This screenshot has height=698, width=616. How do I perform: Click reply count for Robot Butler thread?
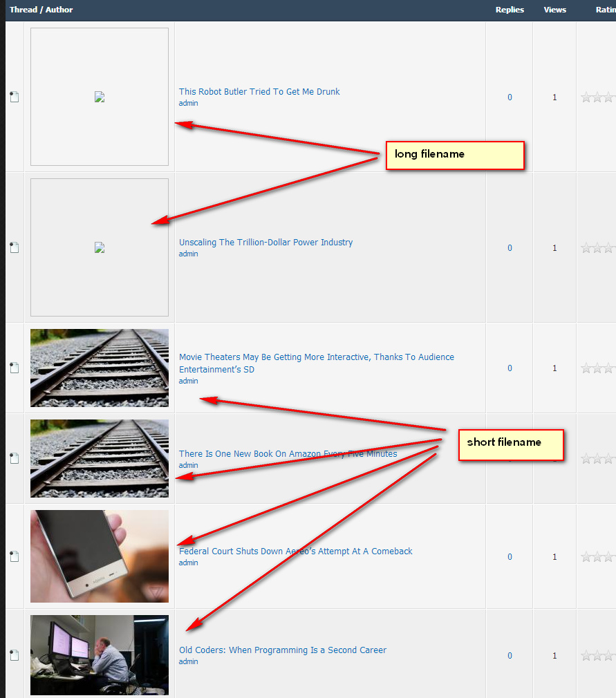[x=510, y=97]
